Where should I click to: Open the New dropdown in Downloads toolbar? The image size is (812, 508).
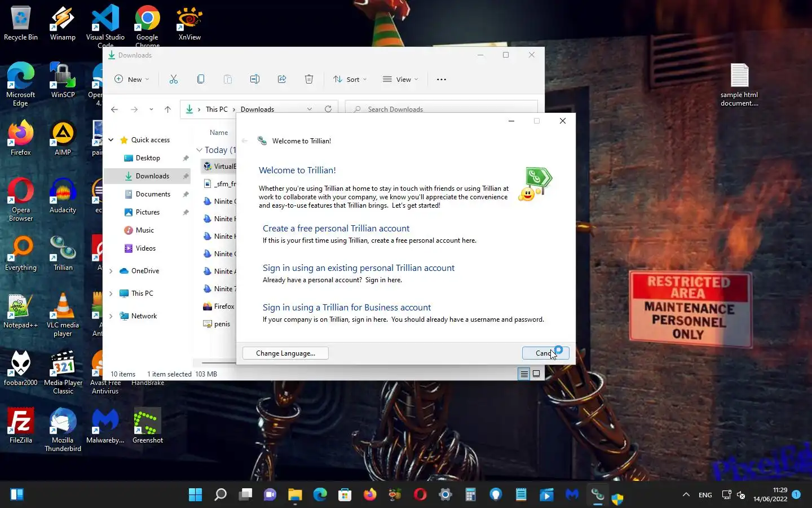click(x=132, y=79)
